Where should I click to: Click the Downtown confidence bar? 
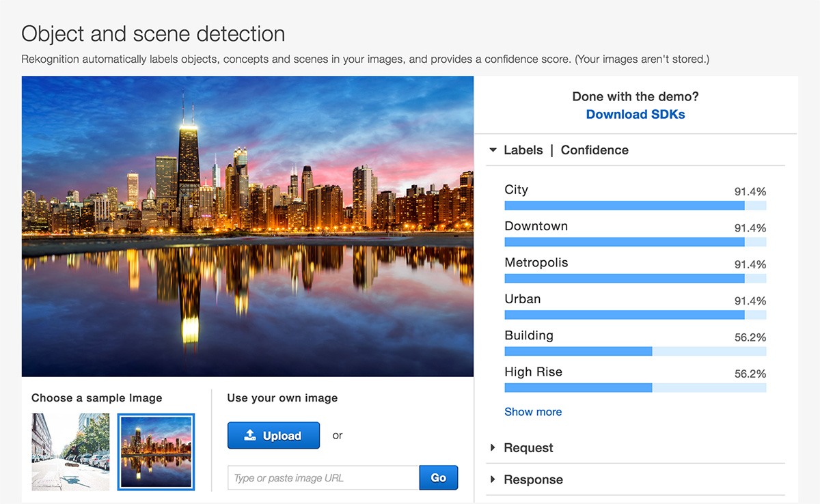pos(635,242)
